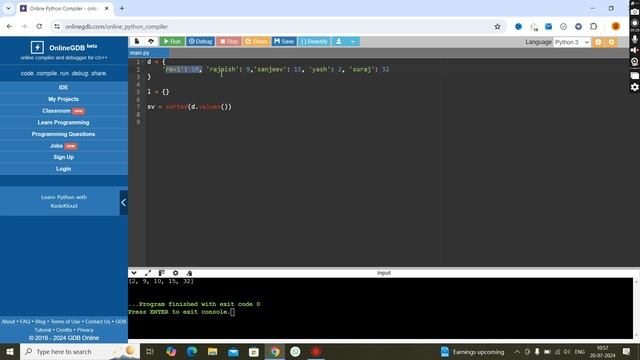Open IDE from sidebar
The height and width of the screenshot is (360, 640).
pyautogui.click(x=64, y=87)
